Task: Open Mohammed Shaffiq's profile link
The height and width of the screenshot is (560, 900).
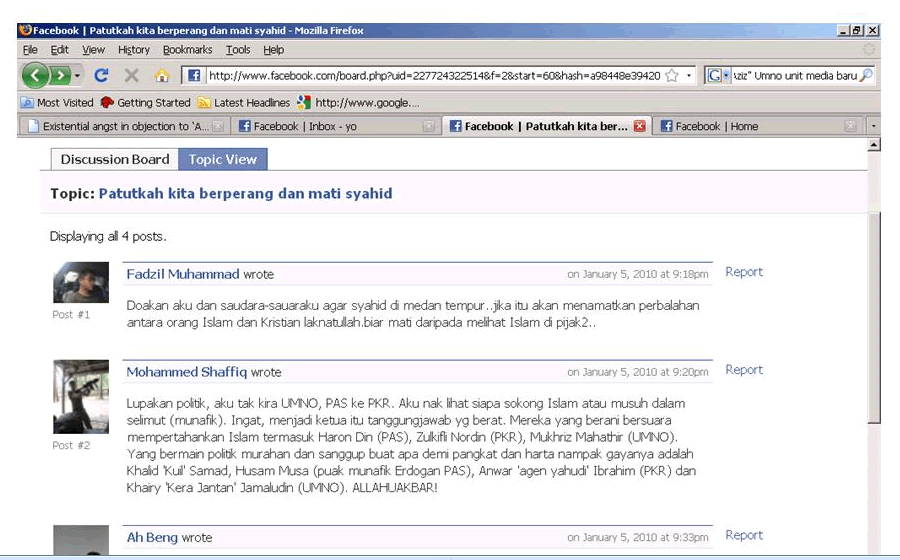Action: coord(187,372)
